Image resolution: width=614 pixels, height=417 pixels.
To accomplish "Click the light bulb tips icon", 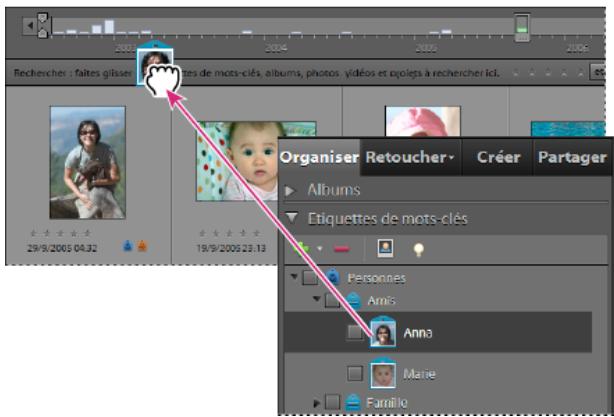I will click(x=419, y=249).
